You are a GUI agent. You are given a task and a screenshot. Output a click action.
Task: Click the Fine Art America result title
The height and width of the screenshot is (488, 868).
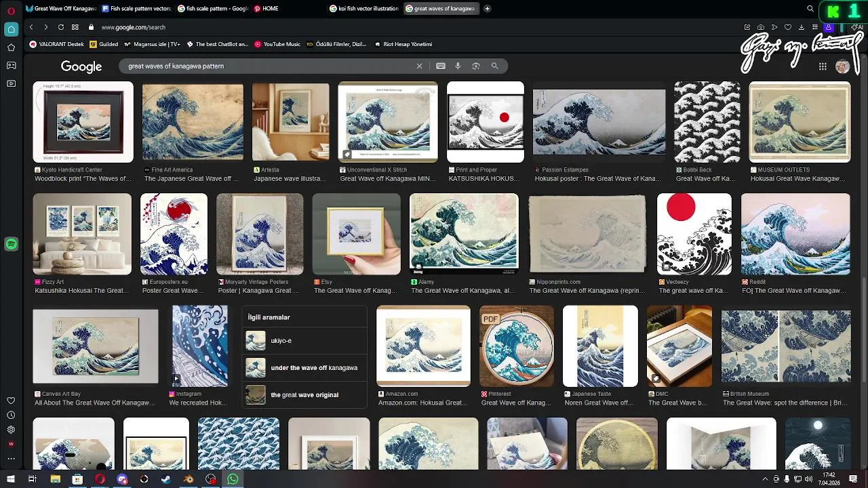(x=191, y=179)
